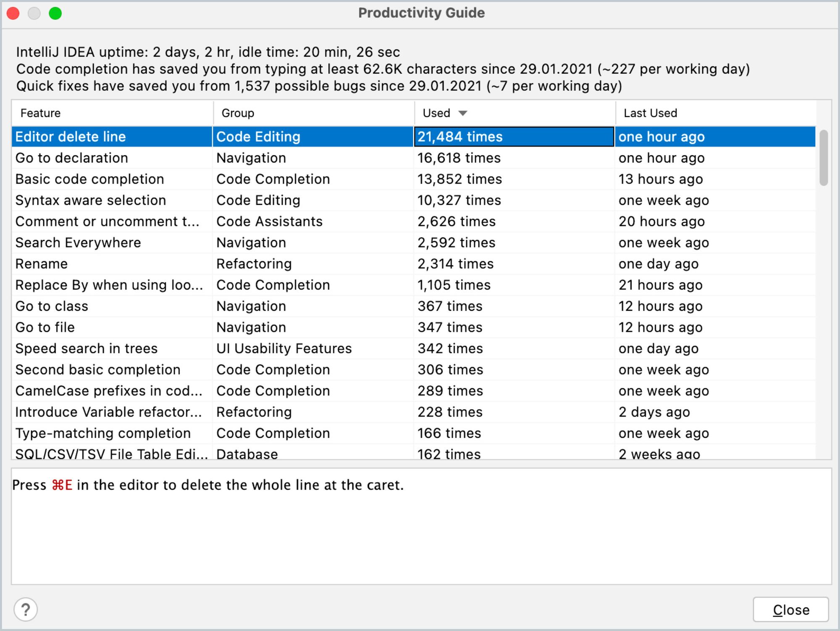Image resolution: width=840 pixels, height=631 pixels.
Task: Click the 1,105 times cell
Action: pos(514,285)
